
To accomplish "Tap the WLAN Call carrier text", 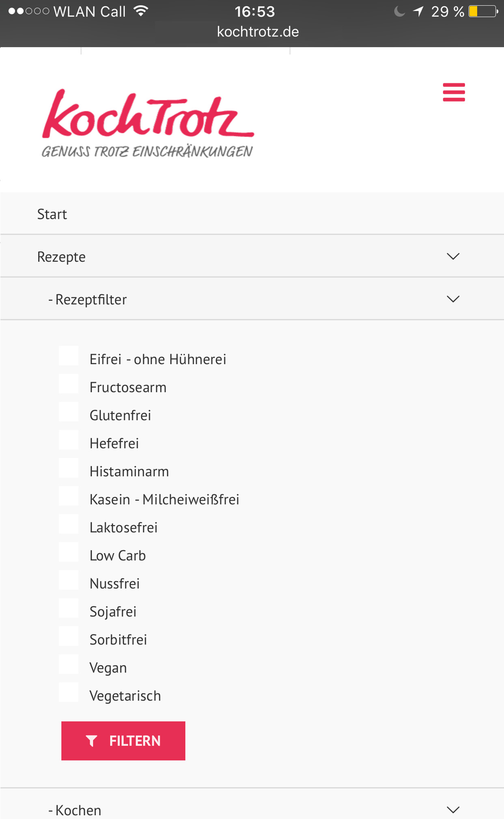I will 90,12.
